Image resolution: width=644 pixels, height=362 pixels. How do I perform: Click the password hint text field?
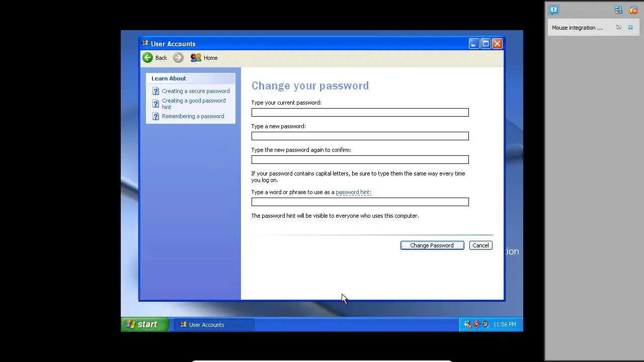pyautogui.click(x=360, y=202)
